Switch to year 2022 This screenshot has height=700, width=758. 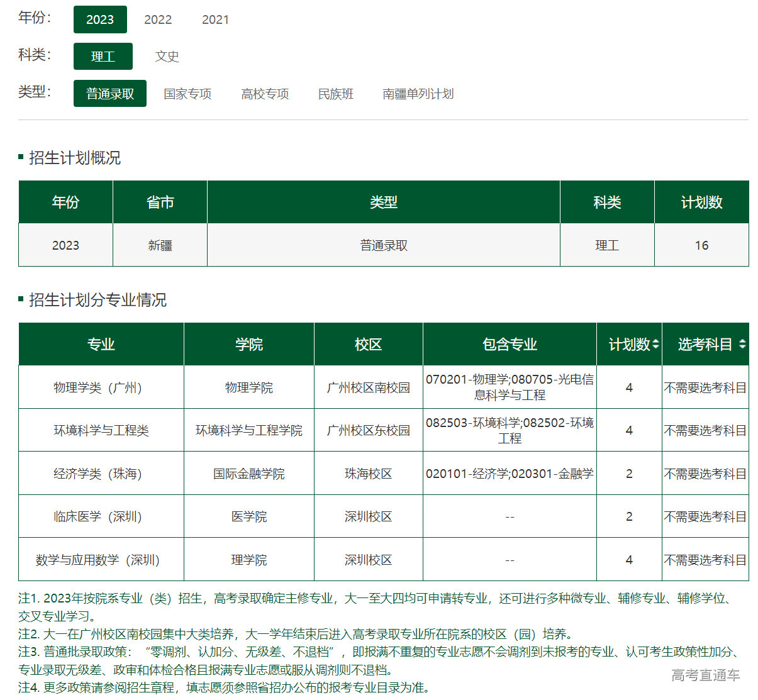coord(158,19)
